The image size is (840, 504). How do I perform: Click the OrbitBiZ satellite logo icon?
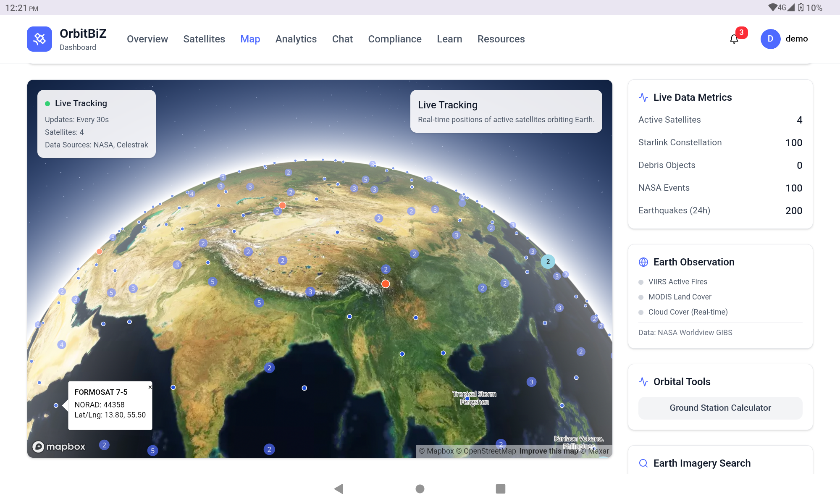tap(39, 39)
